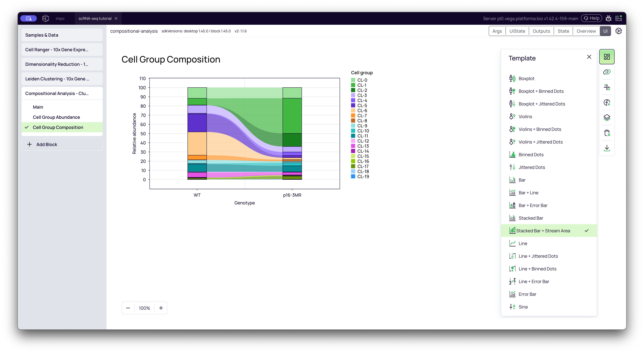This screenshot has width=644, height=353.
Task: Open the Cell Group Abundance section
Action: [56, 117]
